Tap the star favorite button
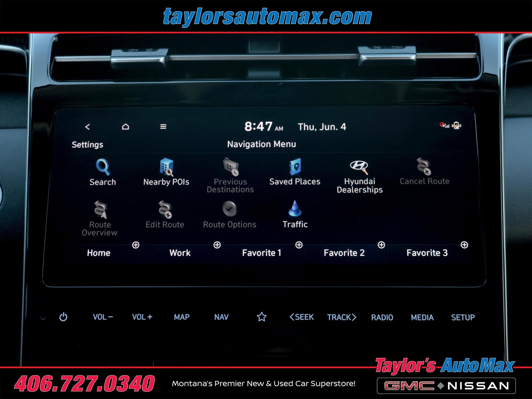532x399 pixels. 261,317
